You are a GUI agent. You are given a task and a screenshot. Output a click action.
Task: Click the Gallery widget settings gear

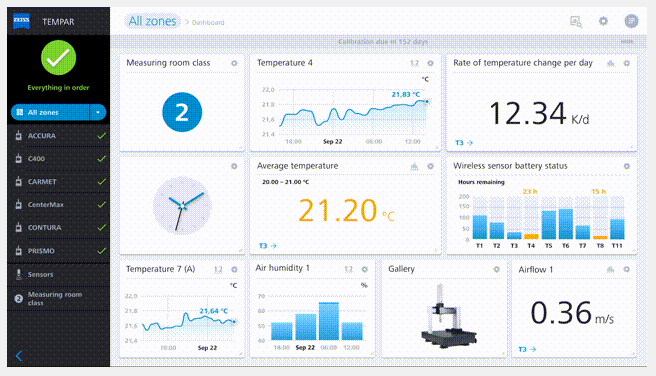point(496,269)
